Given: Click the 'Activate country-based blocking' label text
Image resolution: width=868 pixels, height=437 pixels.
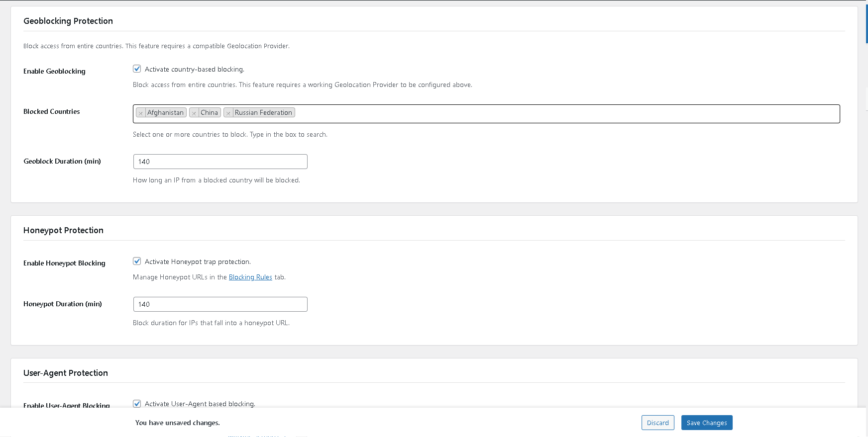Looking at the screenshot, I should point(194,70).
